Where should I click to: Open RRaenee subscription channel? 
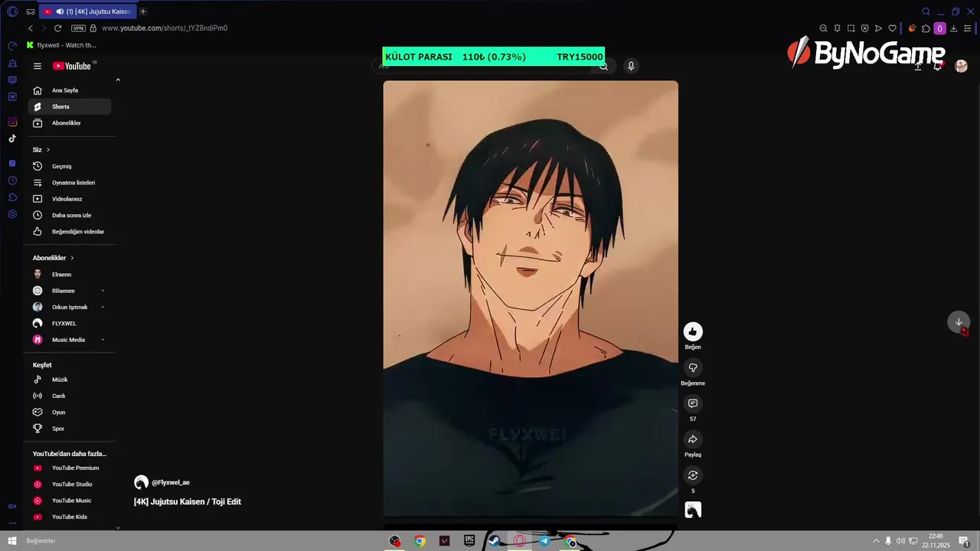pyautogui.click(x=70, y=291)
